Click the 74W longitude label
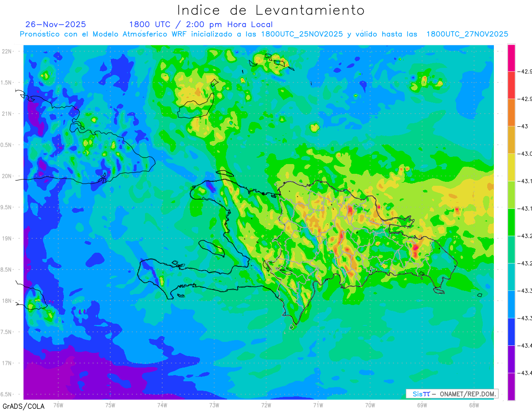This screenshot has width=532, height=411. [162, 405]
